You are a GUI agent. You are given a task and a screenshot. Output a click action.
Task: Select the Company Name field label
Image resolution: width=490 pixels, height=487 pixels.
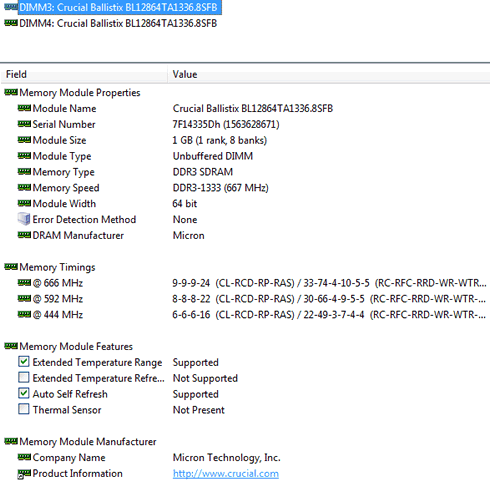point(69,458)
